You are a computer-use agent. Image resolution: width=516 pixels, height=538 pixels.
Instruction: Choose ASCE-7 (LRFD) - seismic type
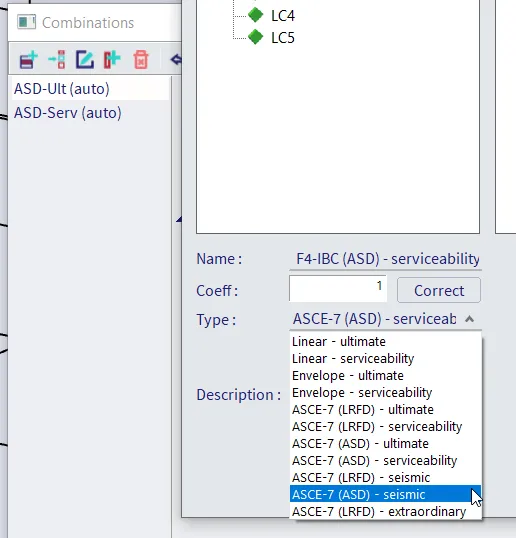tap(386, 478)
